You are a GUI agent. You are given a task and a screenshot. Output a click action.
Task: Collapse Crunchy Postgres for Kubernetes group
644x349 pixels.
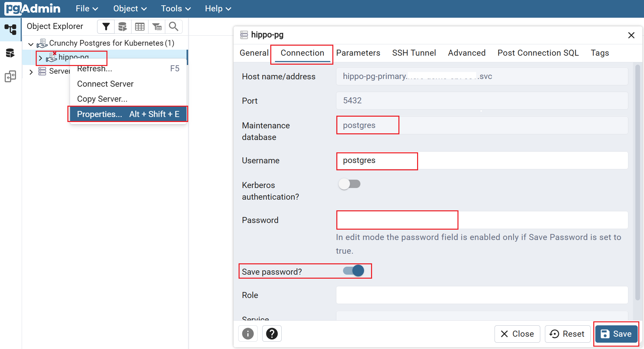31,44
